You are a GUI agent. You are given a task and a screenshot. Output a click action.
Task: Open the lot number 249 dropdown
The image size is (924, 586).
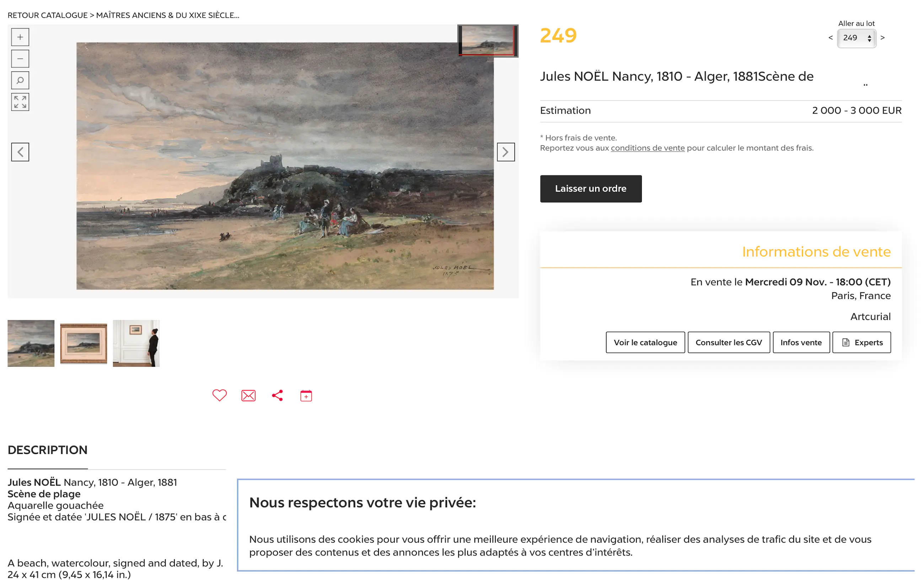coord(856,38)
